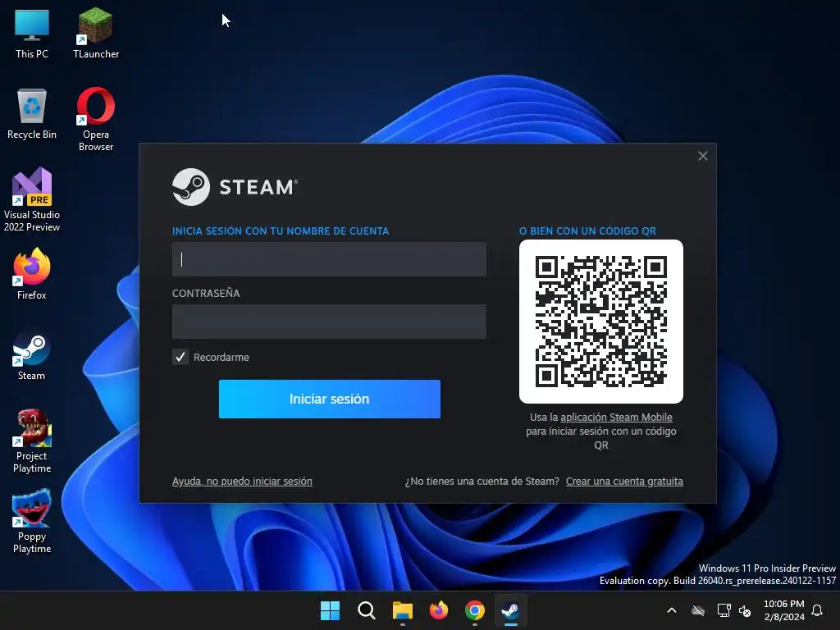This screenshot has height=630, width=840.
Task: Click 'INICIA SESIÓN CON TU NOMBRE DE CUENTA' label
Action: coord(281,231)
